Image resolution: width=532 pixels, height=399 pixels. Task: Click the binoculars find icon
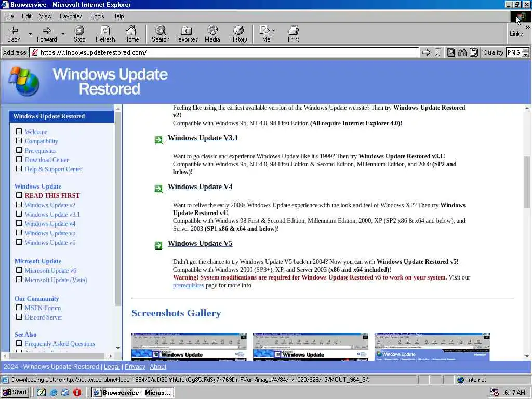(462, 52)
